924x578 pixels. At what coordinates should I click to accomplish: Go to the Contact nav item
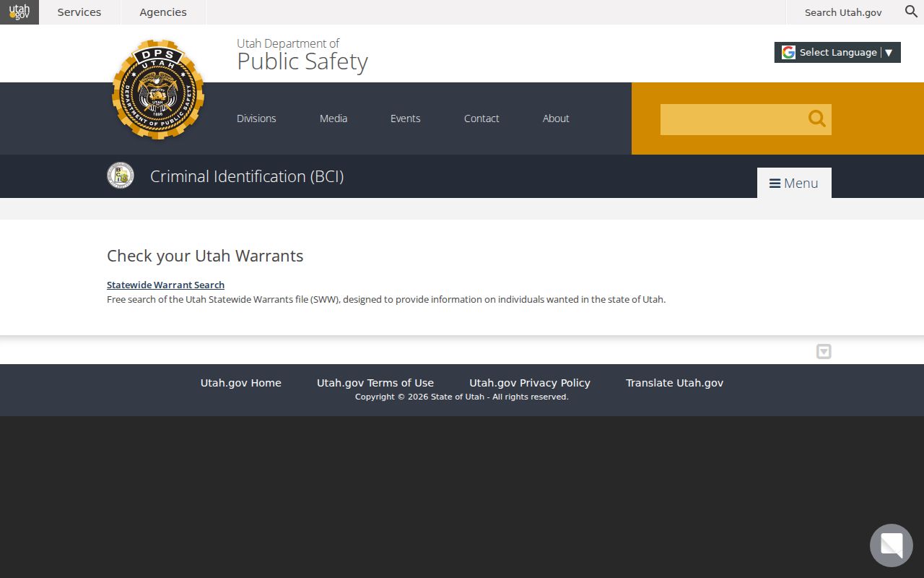tap(481, 118)
